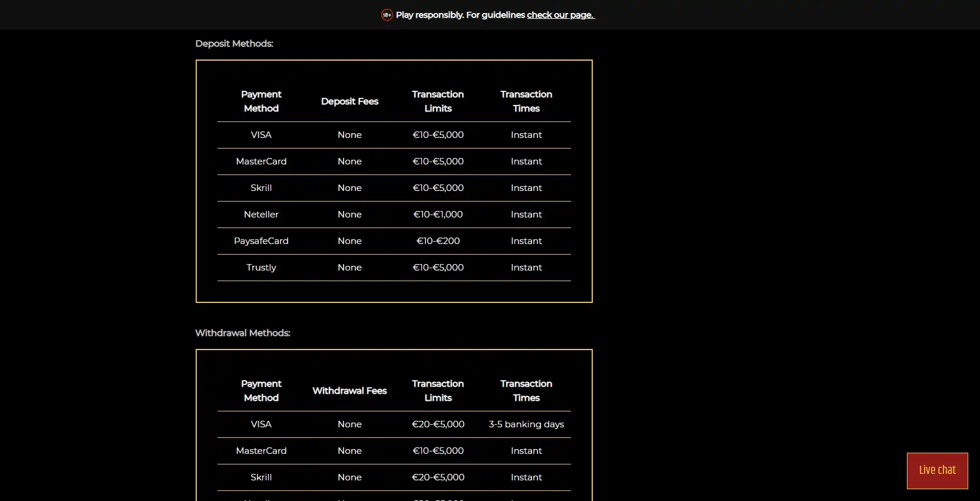
Task: Select MasterCard in the withdrawal methods table
Action: (x=261, y=451)
